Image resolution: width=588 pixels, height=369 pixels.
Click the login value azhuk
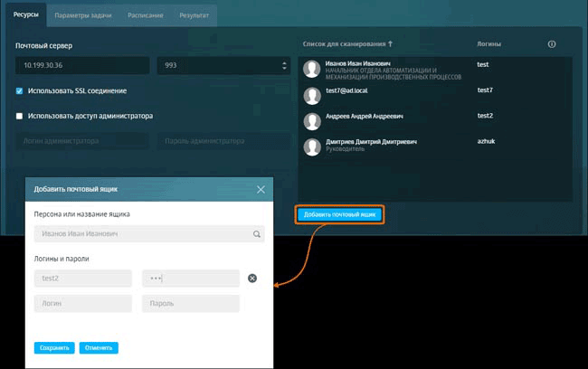point(486,141)
